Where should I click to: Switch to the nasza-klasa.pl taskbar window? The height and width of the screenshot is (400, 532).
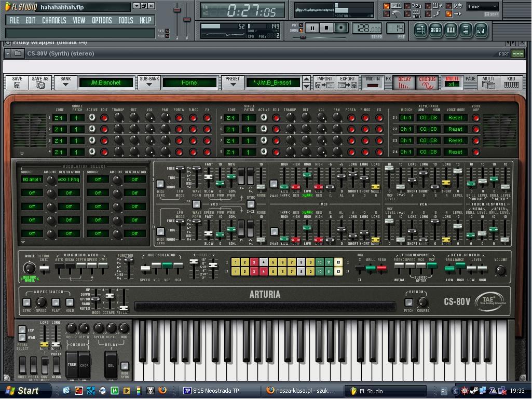click(303, 391)
